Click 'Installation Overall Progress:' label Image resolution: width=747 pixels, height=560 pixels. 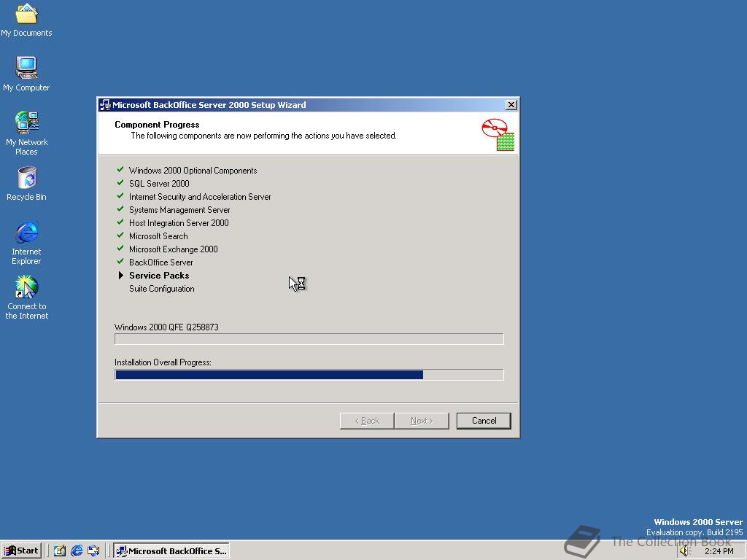(x=163, y=362)
